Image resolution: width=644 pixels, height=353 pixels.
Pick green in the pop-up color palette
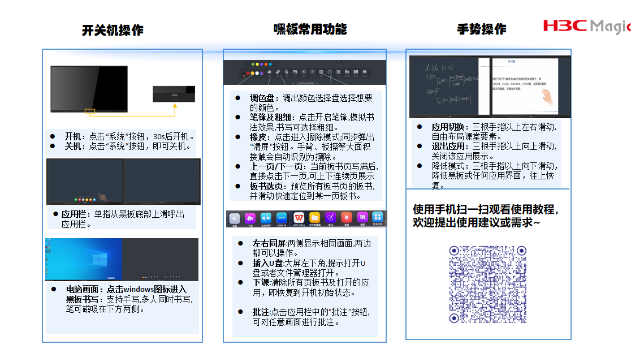pyautogui.click(x=253, y=64)
